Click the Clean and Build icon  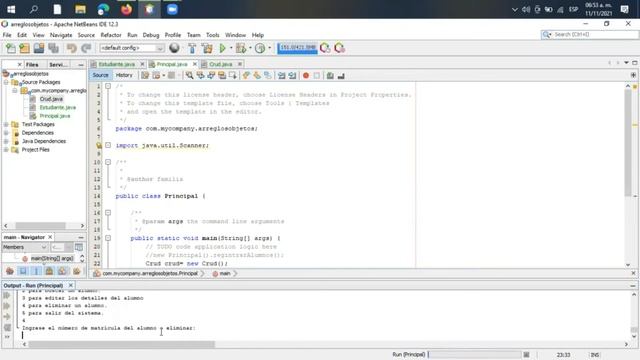(207, 48)
